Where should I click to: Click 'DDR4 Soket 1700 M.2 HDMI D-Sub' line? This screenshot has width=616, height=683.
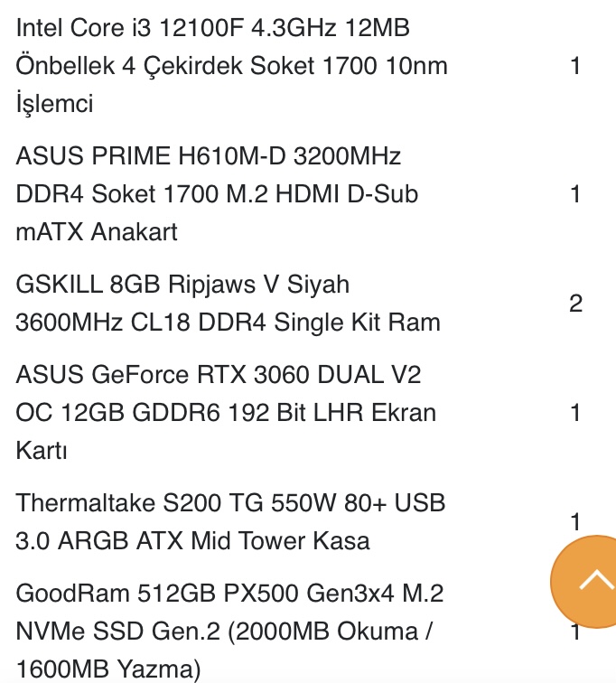pyautogui.click(x=217, y=194)
